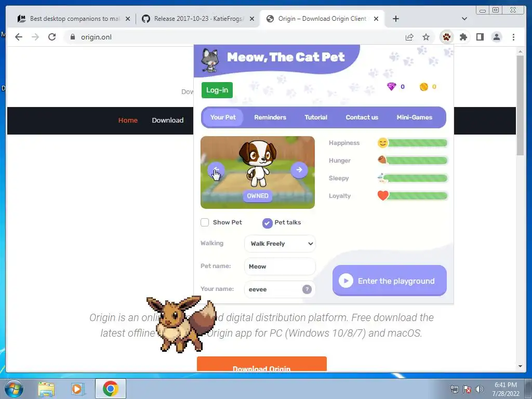This screenshot has width=532, height=399.
Task: Click the Home link in site navigation
Action: pyautogui.click(x=128, y=120)
